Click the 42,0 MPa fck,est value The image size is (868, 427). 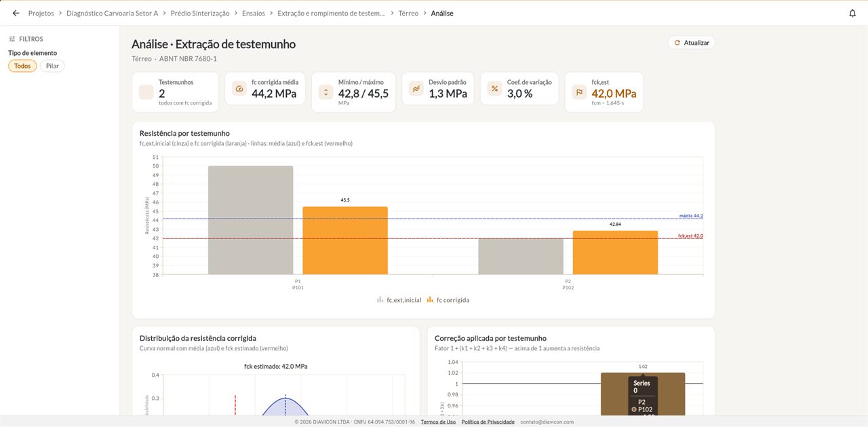pos(614,94)
